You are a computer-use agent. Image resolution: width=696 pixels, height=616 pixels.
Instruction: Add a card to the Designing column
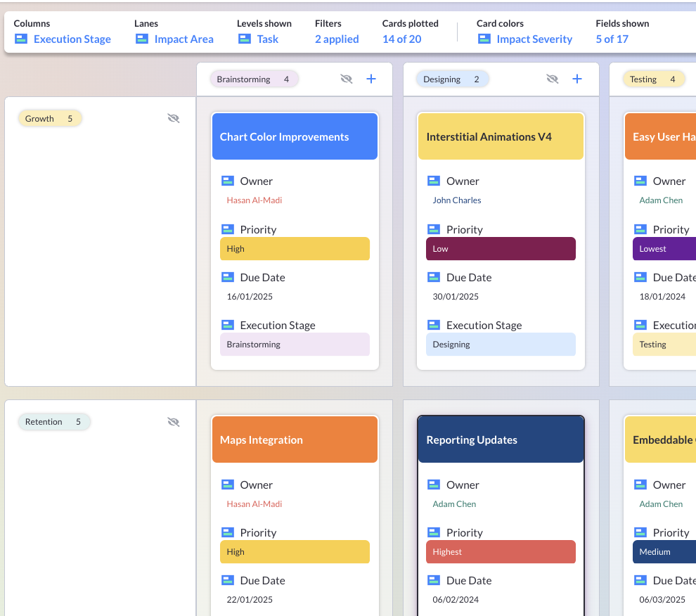[577, 79]
